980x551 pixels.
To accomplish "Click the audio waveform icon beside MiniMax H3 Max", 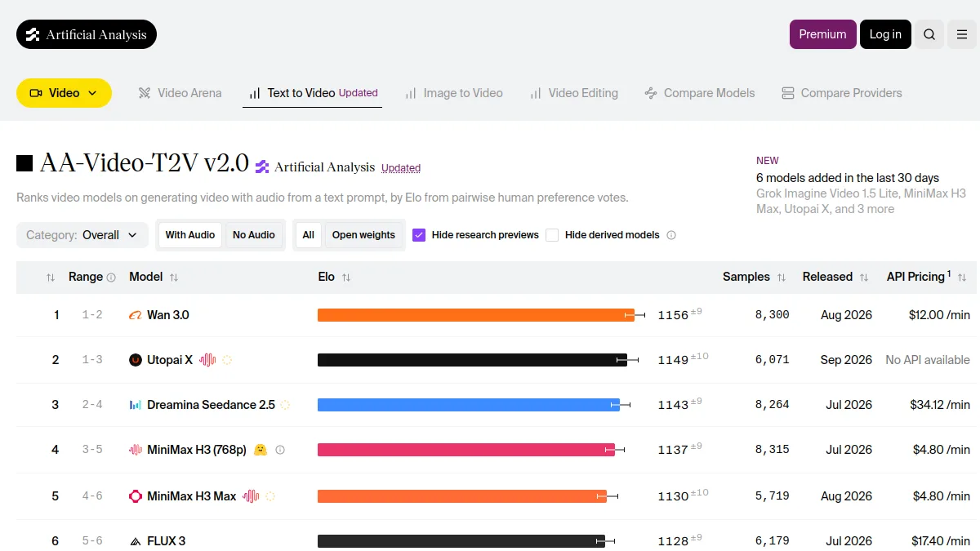I will [x=251, y=496].
